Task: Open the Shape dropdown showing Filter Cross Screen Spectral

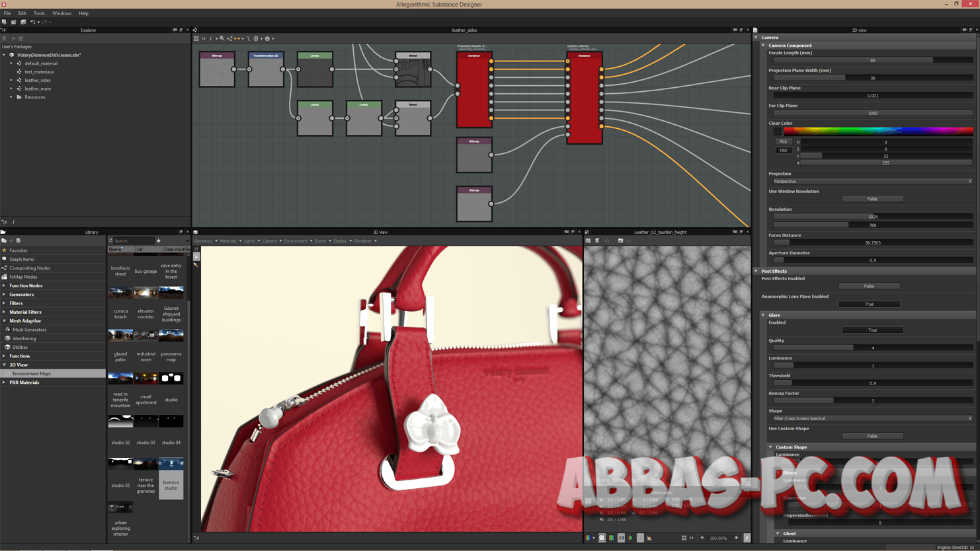Action: pyautogui.click(x=874, y=418)
